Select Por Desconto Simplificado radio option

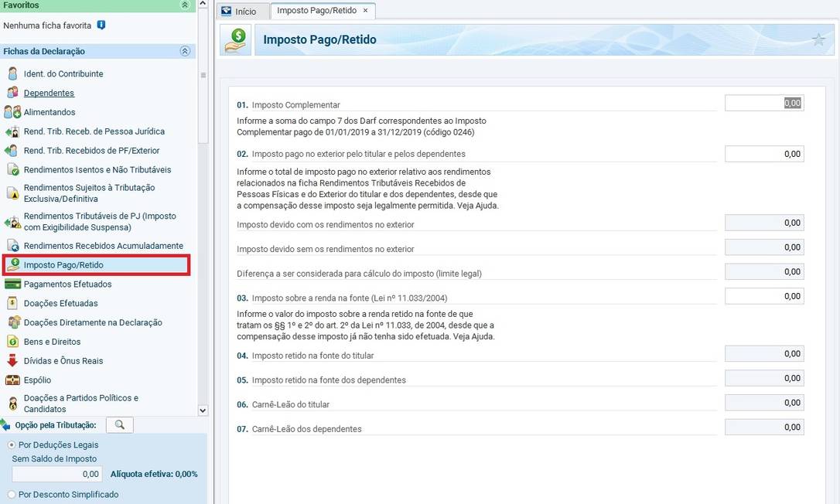point(12,494)
